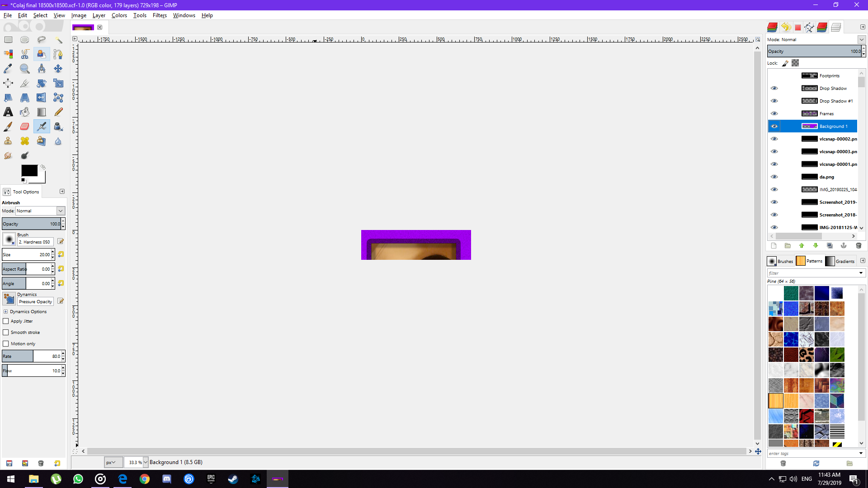Viewport: 868px width, 488px height.
Task: Select the Drop Shadow #1 layer
Action: pos(835,101)
